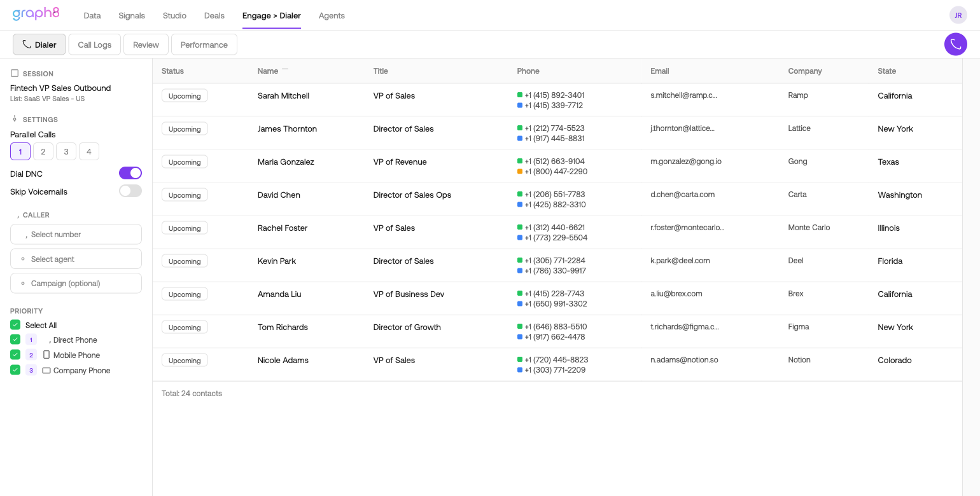This screenshot has height=496, width=980.
Task: Click priority badge 3 for Company Phone
Action: tap(31, 371)
